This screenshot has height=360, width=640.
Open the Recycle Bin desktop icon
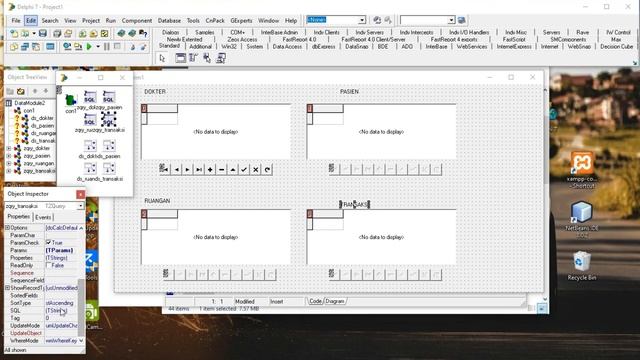pos(582,266)
